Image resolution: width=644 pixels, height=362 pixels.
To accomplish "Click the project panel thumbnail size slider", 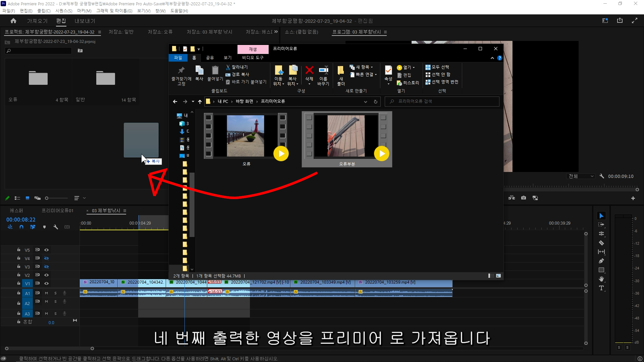I will click(x=47, y=198).
